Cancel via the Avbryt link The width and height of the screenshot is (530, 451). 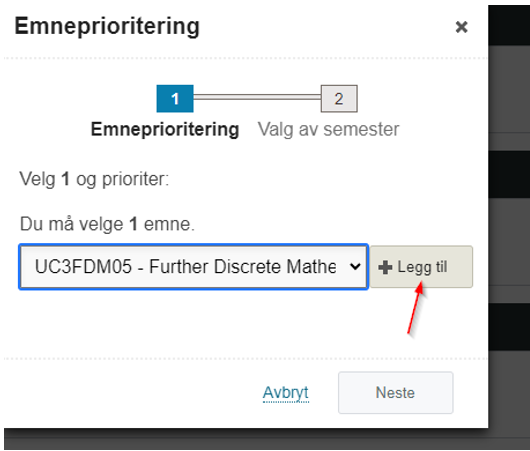286,393
